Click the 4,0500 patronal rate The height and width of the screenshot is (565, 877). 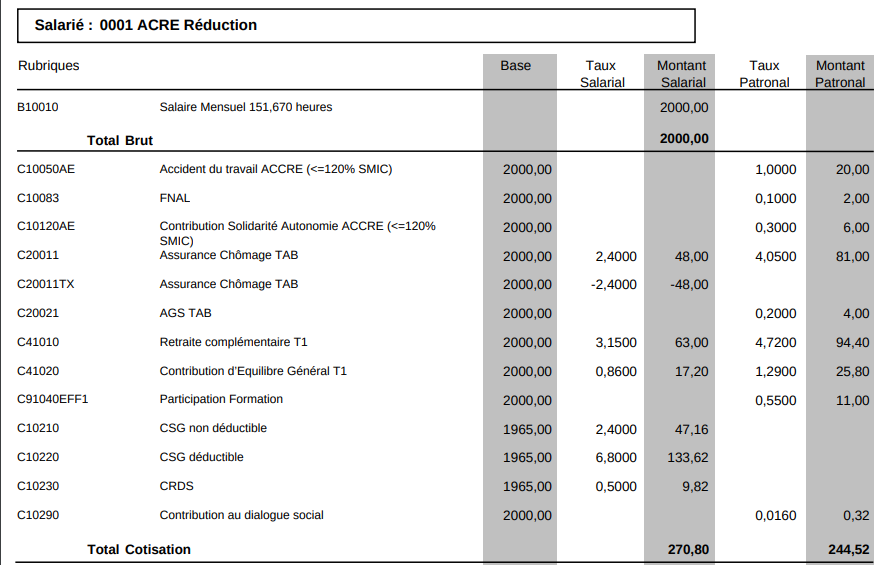coord(776,257)
